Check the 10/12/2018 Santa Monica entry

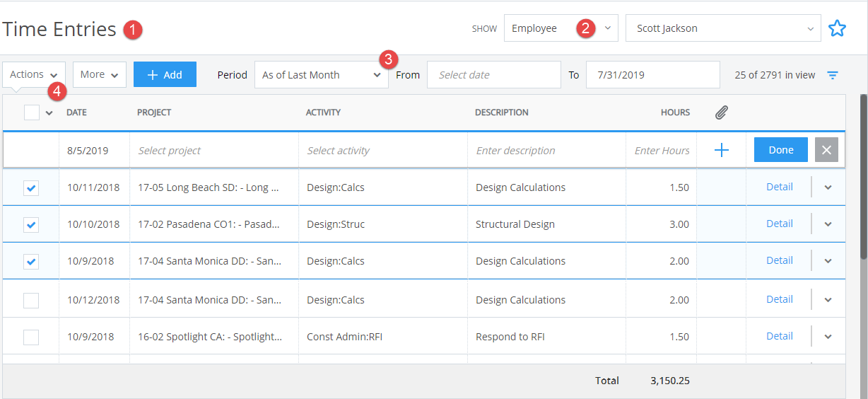click(x=31, y=300)
